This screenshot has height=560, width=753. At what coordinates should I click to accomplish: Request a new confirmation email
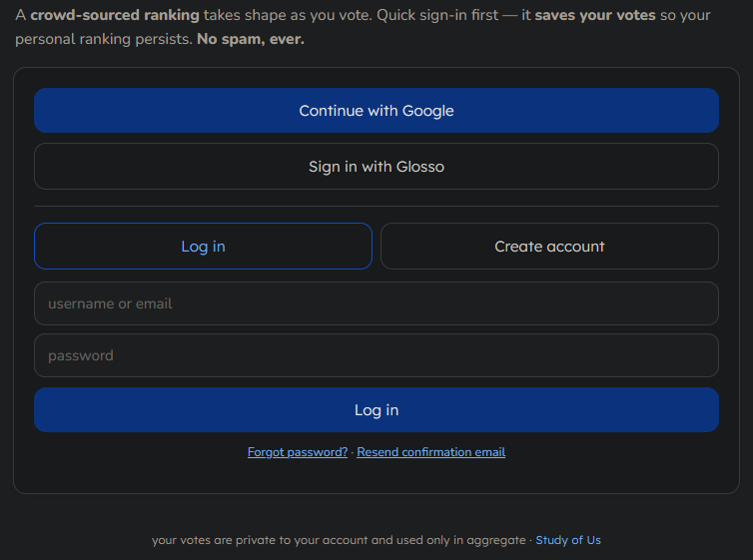point(430,452)
